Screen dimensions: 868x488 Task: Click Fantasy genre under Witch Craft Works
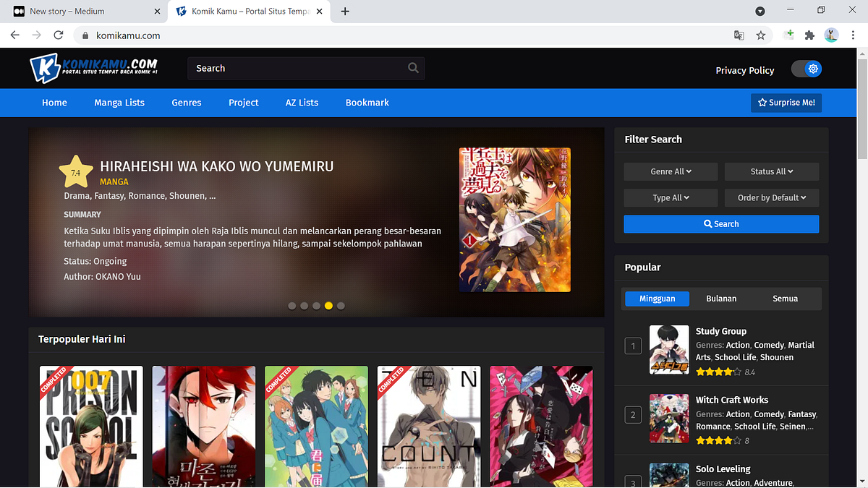click(x=801, y=414)
